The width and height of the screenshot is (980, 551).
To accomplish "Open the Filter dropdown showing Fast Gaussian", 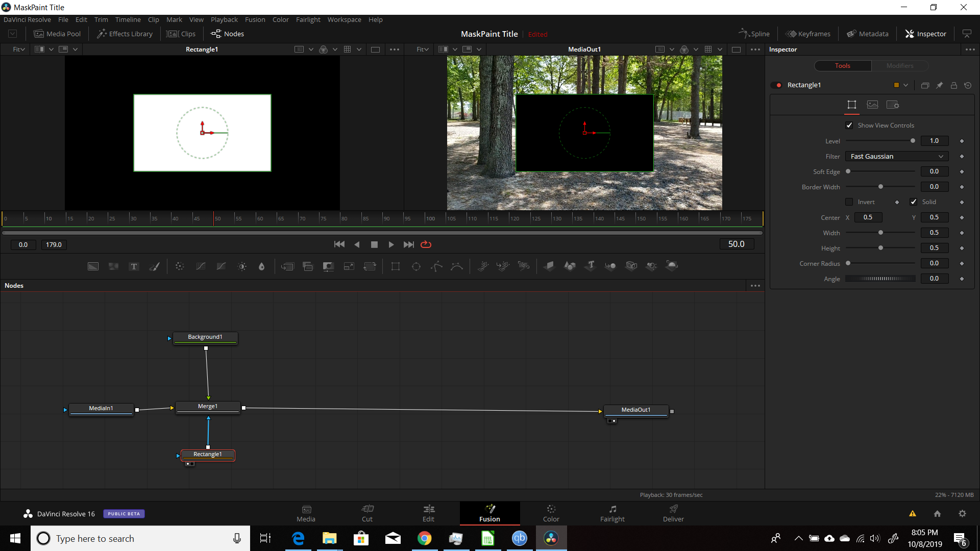I will point(897,156).
